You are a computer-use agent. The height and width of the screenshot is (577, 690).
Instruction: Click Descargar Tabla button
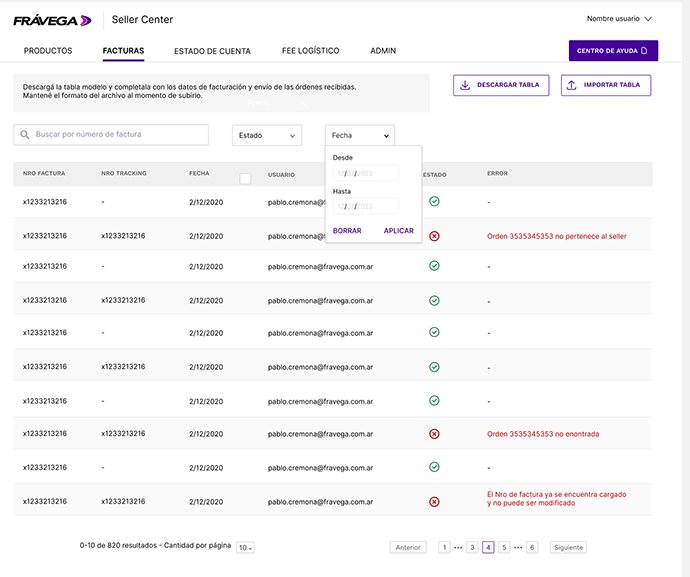501,85
